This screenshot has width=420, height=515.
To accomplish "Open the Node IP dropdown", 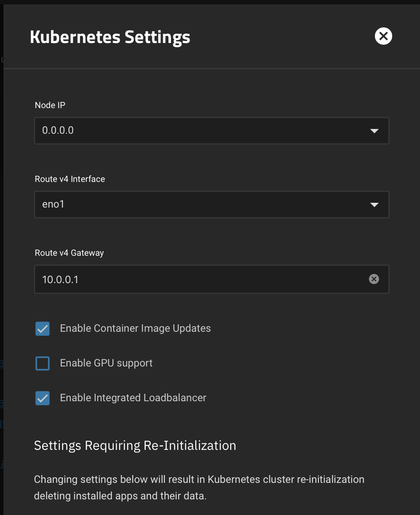I will [x=212, y=130].
